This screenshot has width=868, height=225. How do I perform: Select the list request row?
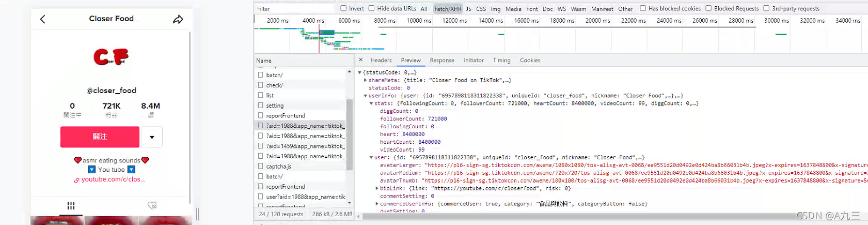301,95
